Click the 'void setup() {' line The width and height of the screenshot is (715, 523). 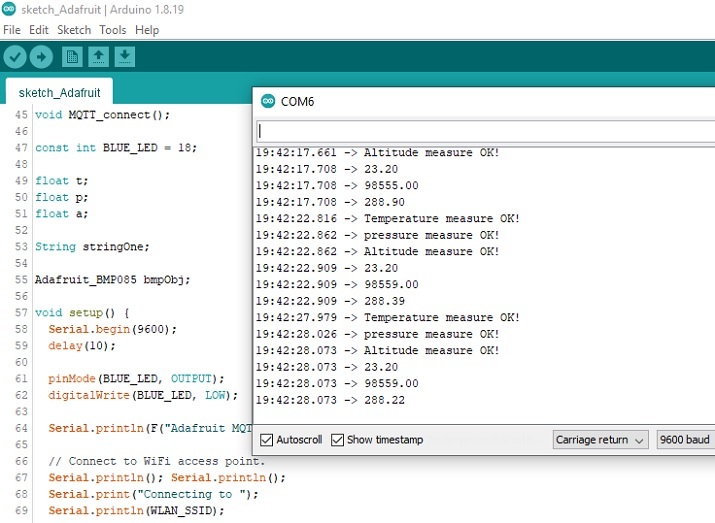82,313
